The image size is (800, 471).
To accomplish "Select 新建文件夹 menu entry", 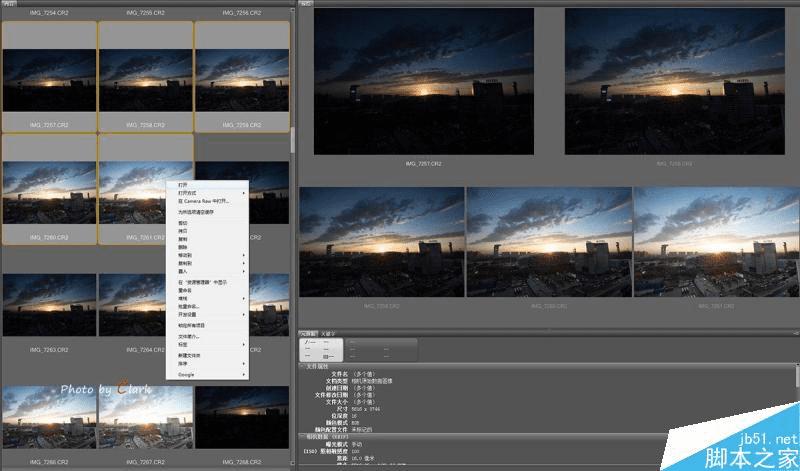I will (189, 355).
